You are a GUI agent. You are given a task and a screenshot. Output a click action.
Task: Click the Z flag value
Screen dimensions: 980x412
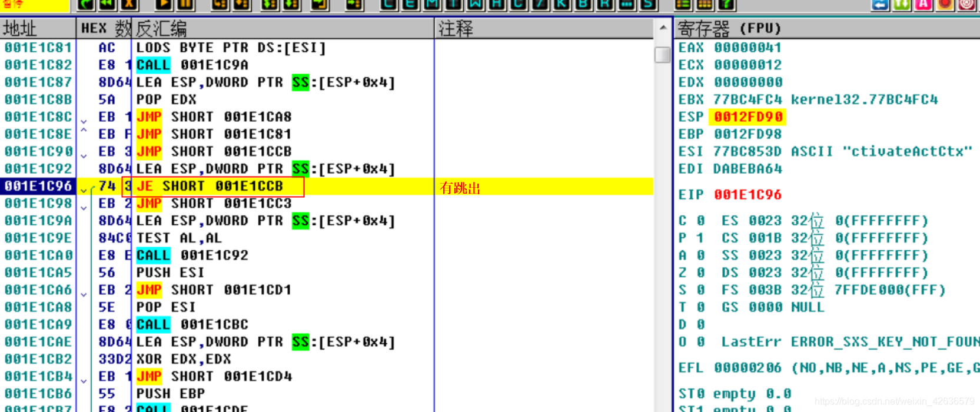[701, 273]
